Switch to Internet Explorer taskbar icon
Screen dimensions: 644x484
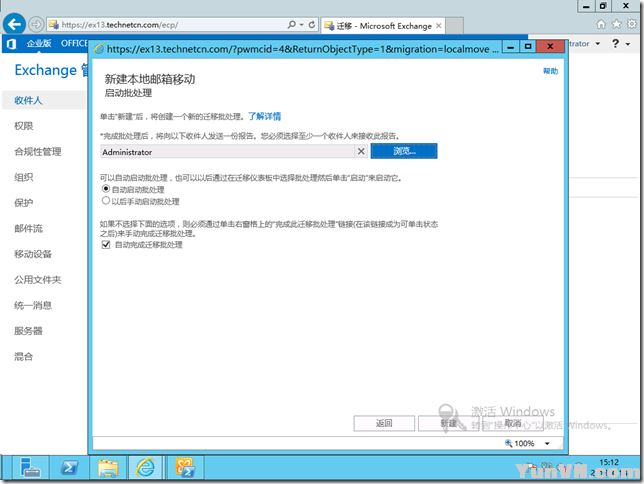[146, 468]
